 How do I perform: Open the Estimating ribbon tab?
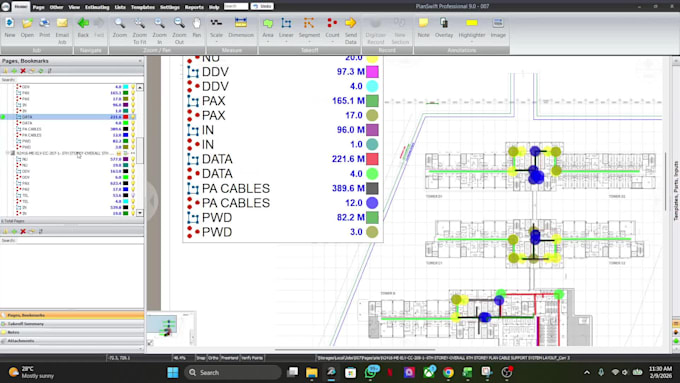(97, 7)
